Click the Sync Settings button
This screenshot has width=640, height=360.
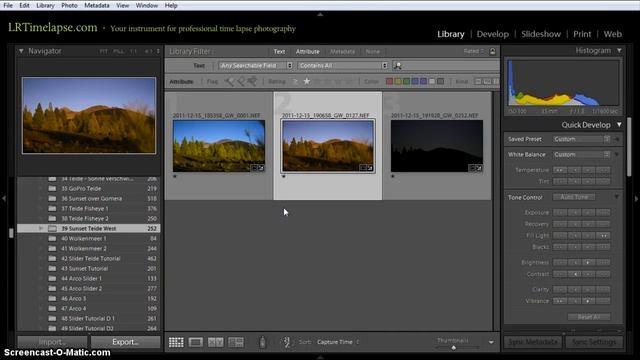[x=594, y=342]
